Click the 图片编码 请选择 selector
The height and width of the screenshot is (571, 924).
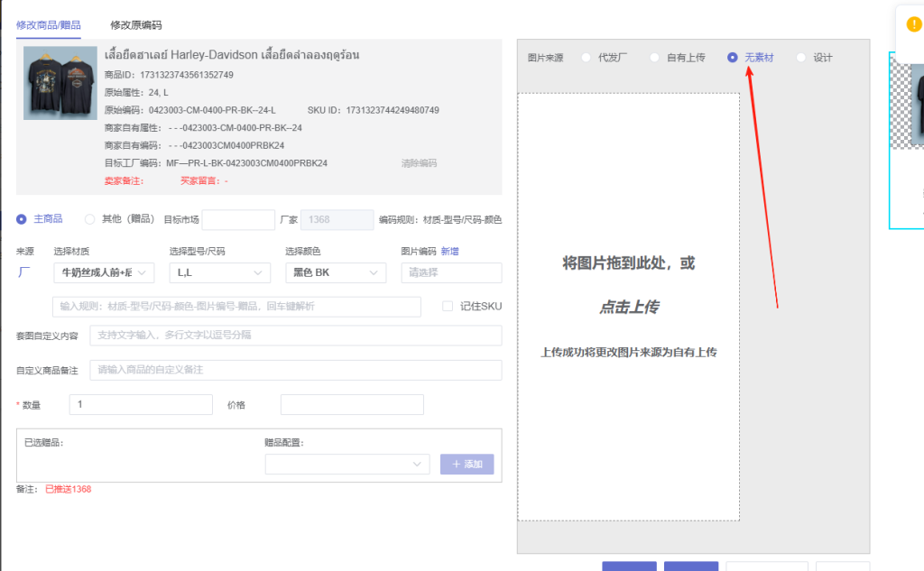pos(451,272)
